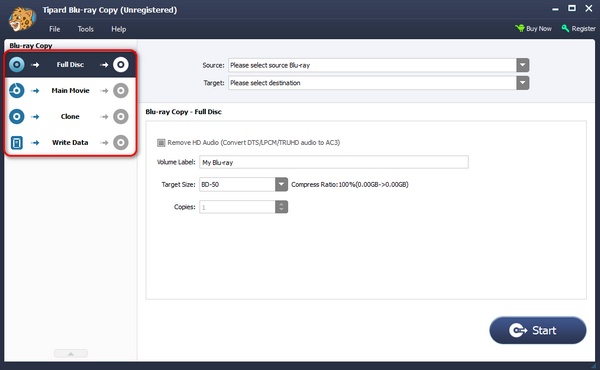
Task: Start the Blu-ray copy
Action: point(538,330)
